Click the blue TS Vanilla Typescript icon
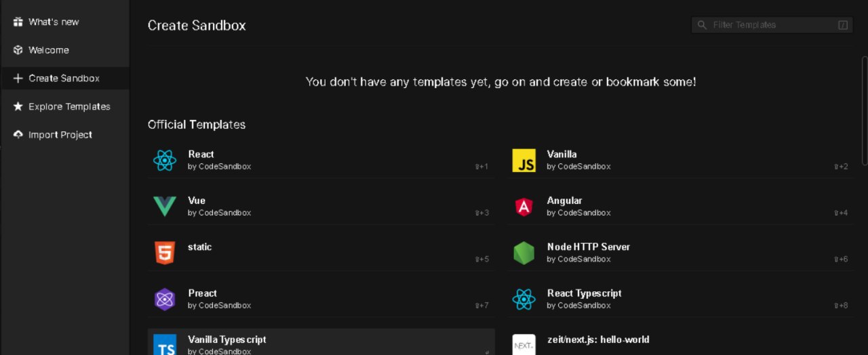This screenshot has height=355, width=868. point(165,345)
